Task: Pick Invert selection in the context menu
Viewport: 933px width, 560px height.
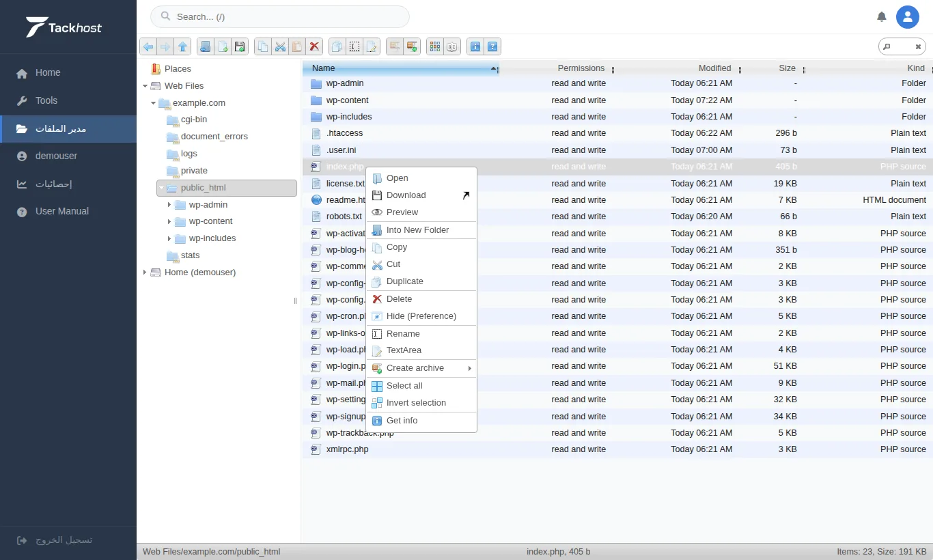Action: pyautogui.click(x=421, y=403)
